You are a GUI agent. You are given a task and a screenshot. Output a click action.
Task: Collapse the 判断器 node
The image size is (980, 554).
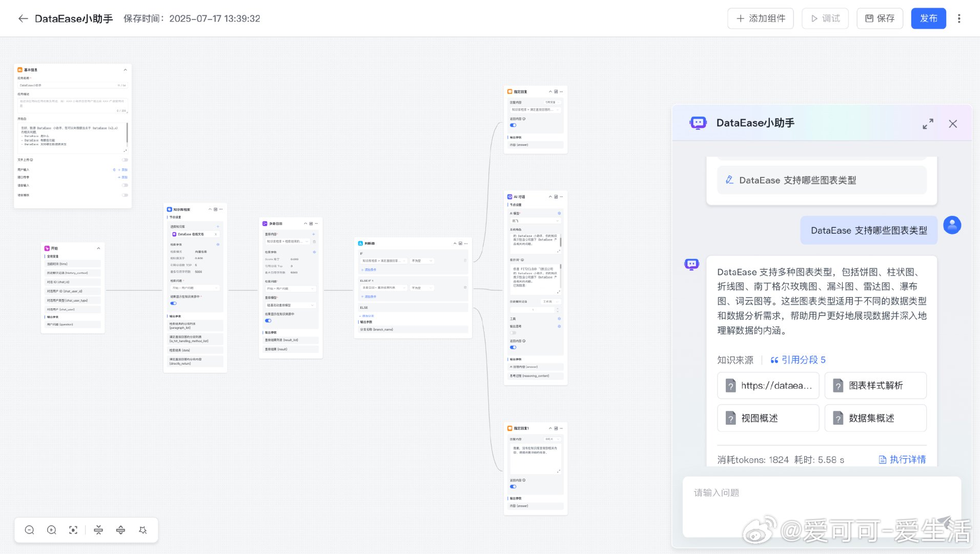click(x=455, y=243)
